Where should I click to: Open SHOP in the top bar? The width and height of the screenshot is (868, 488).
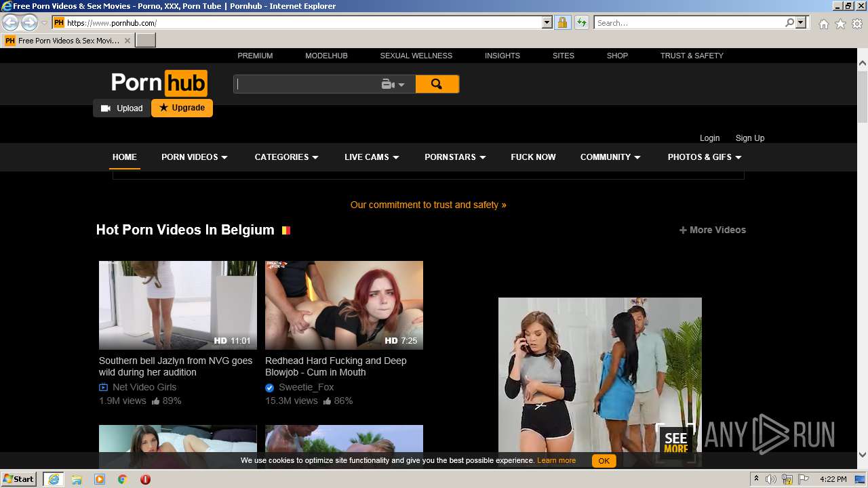click(x=617, y=56)
